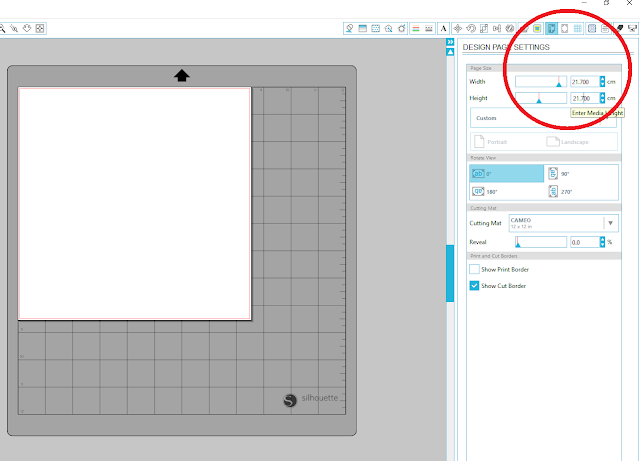Open the Line Style panel
Image resolution: width=640 pixels, height=461 pixels.
[429, 28]
